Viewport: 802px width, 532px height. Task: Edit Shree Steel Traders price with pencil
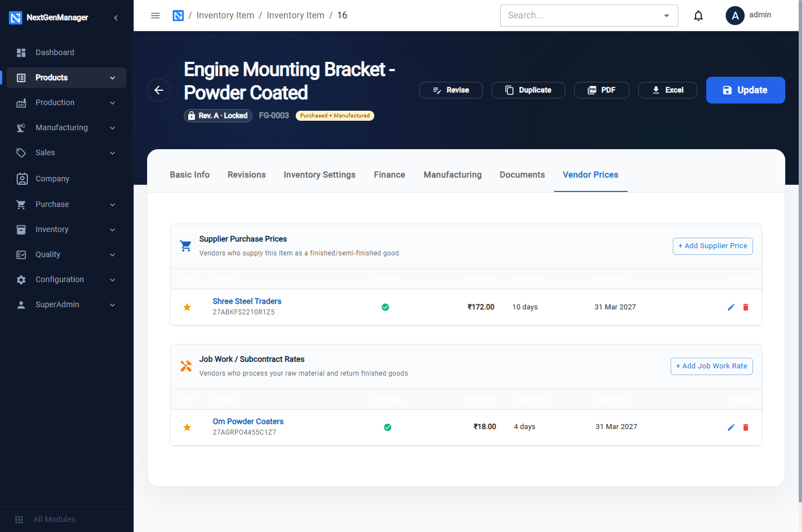[731, 307]
